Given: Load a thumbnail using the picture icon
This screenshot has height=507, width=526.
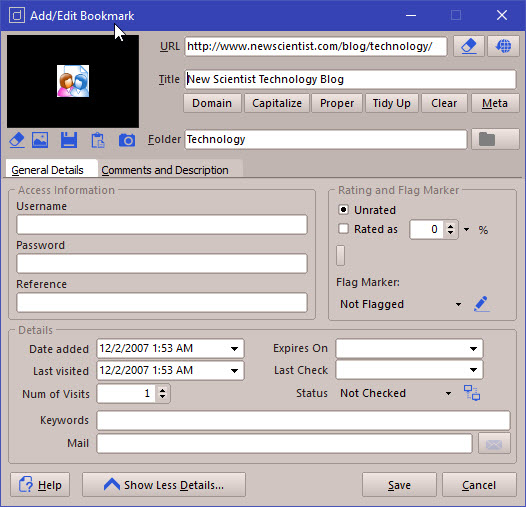Looking at the screenshot, I should click(x=40, y=140).
